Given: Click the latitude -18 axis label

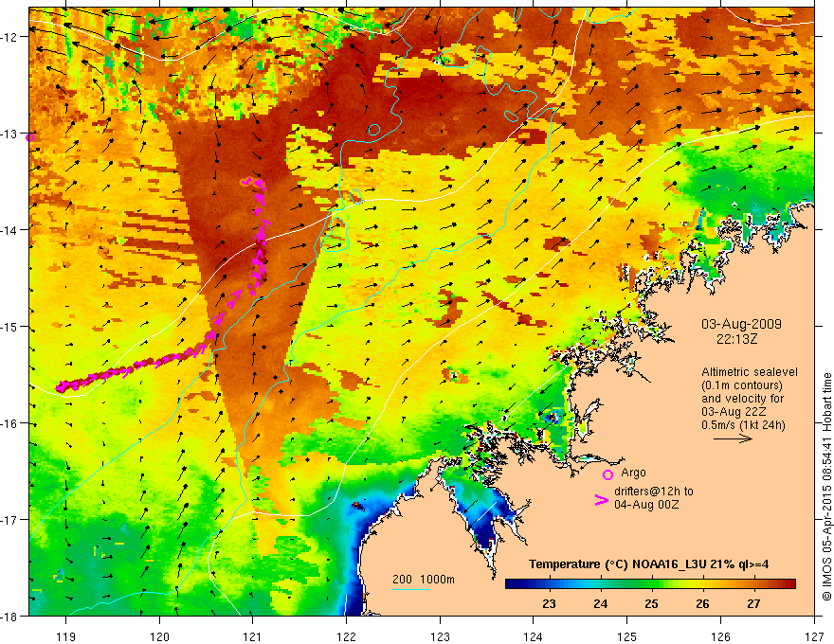Looking at the screenshot, I should [x=10, y=617].
